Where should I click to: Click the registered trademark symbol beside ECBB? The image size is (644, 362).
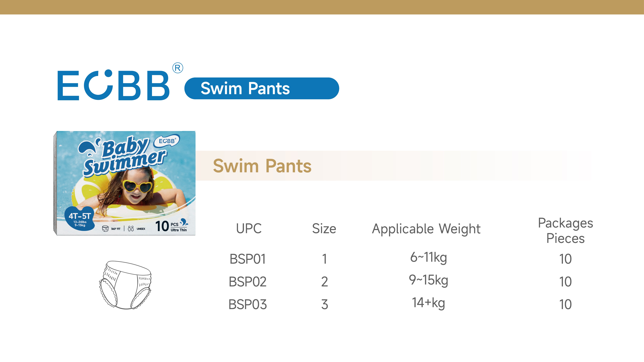[x=178, y=68]
